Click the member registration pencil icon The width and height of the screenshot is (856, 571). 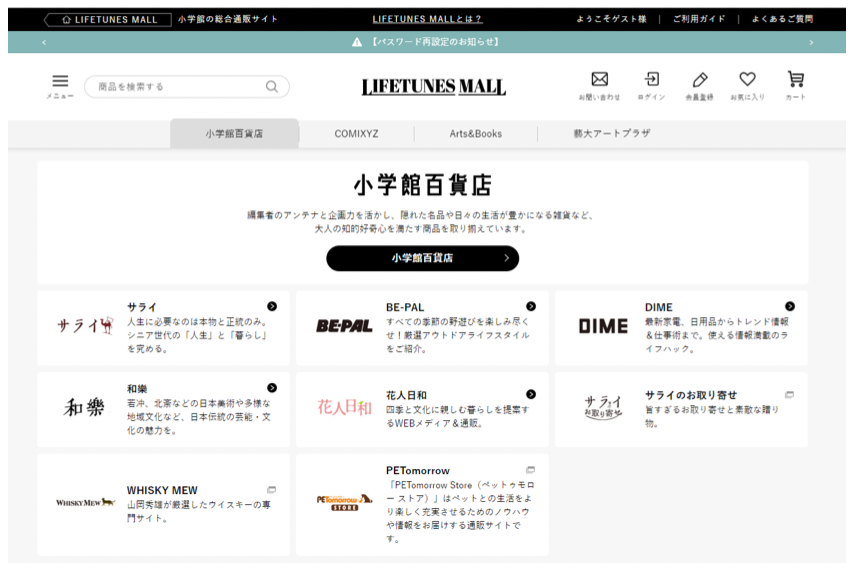[x=700, y=80]
